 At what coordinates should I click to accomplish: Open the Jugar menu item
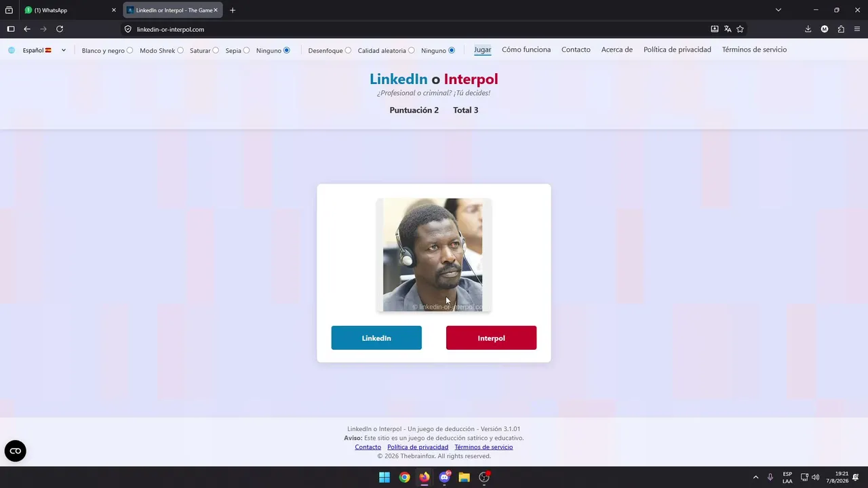[x=483, y=49]
